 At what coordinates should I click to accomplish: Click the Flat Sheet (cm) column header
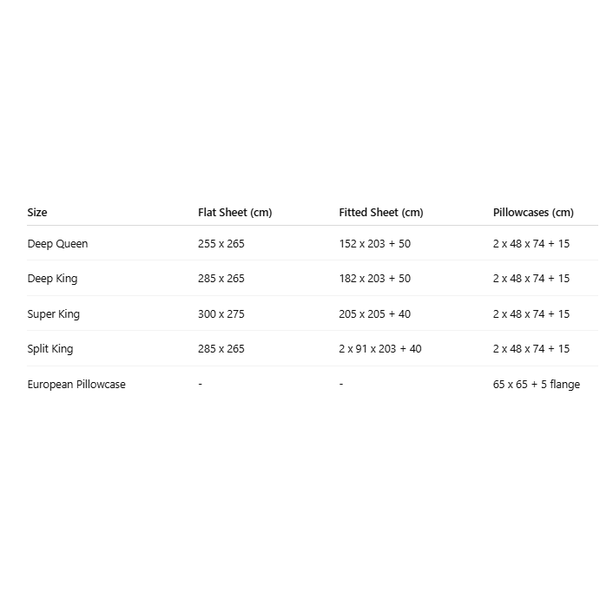235,212
